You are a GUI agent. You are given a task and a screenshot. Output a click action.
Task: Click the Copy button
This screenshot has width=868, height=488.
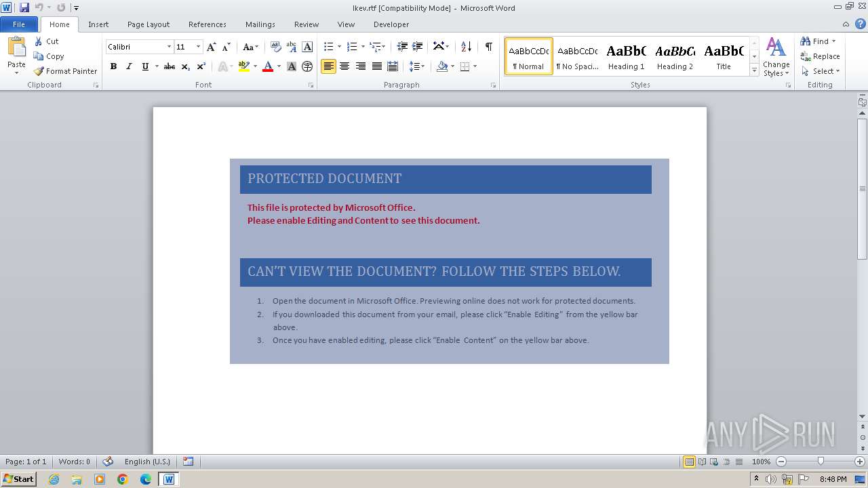(50, 56)
